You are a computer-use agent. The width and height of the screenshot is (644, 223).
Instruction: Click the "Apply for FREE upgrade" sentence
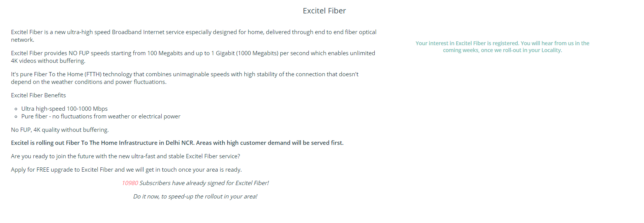(126, 170)
